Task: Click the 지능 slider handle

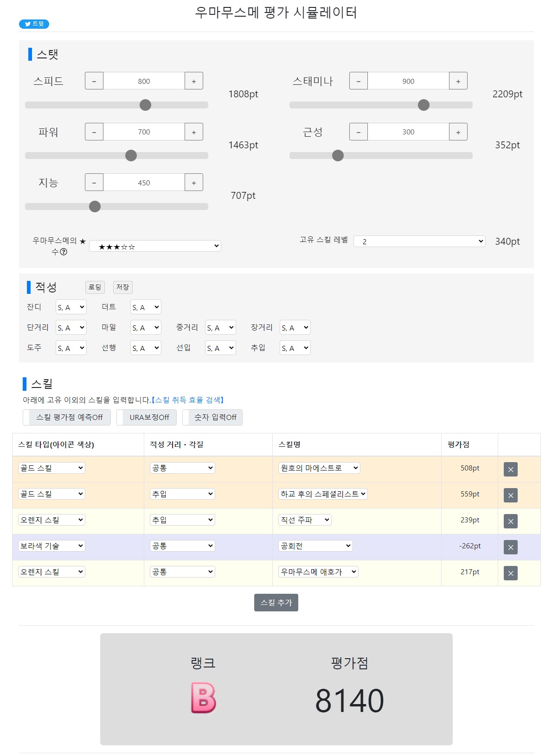Action: click(x=95, y=207)
